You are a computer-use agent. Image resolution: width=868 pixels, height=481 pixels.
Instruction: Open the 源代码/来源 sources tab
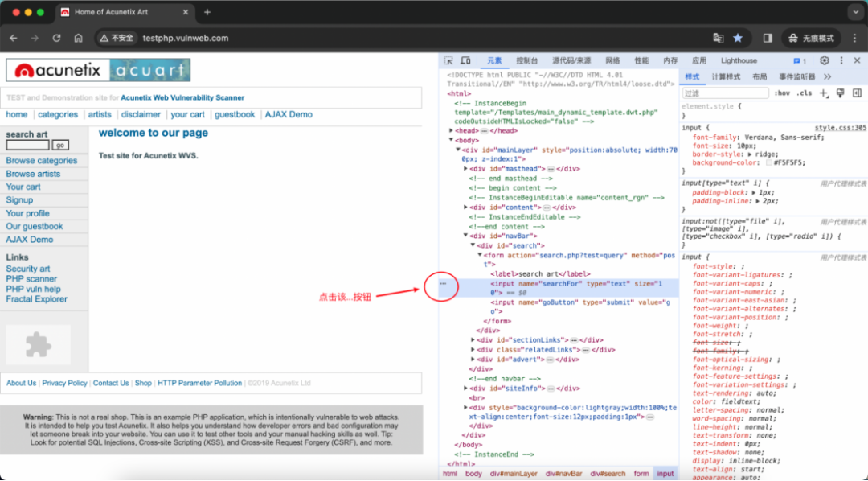click(571, 60)
